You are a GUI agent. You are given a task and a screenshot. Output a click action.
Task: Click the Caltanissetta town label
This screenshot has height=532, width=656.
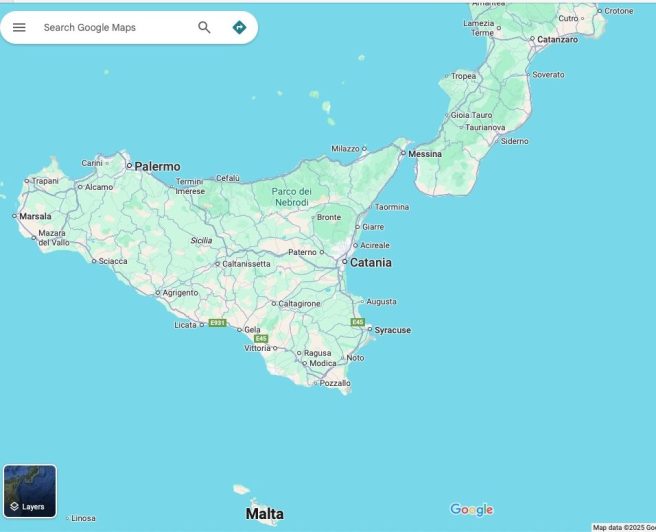(246, 264)
